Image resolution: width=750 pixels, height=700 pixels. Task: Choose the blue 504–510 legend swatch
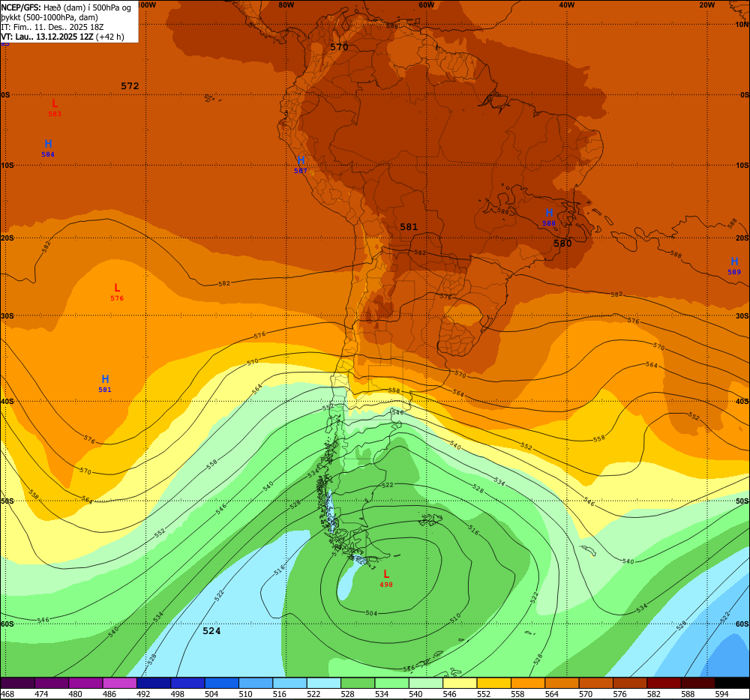221,683
